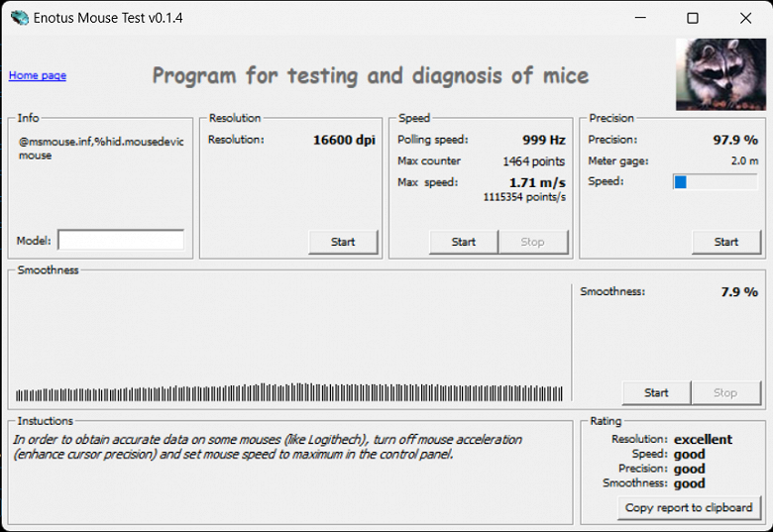
Task: Click the Precision speed progress bar
Action: coord(715,181)
